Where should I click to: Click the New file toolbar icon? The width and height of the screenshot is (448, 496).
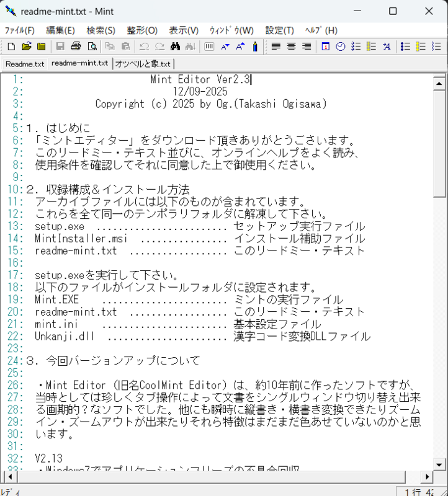(11, 46)
